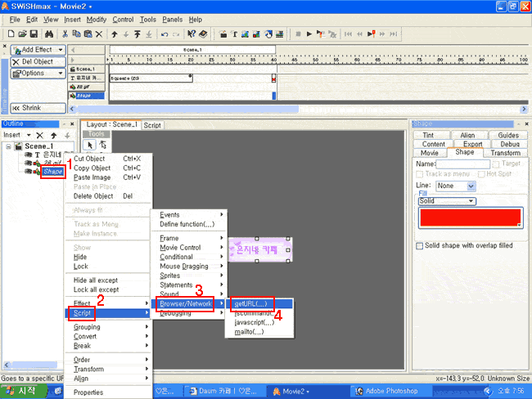The width and height of the screenshot is (532, 399).
Task: Click the Help topics book icon
Action: pyautogui.click(x=203, y=34)
